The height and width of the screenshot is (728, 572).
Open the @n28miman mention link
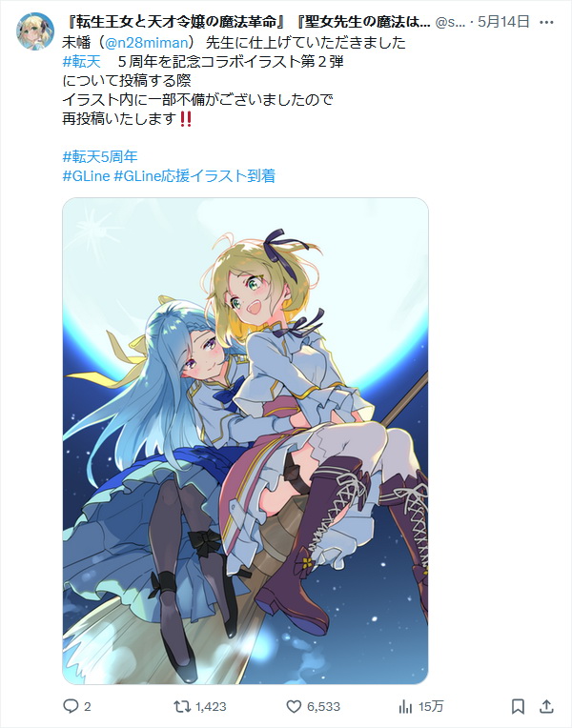147,43
